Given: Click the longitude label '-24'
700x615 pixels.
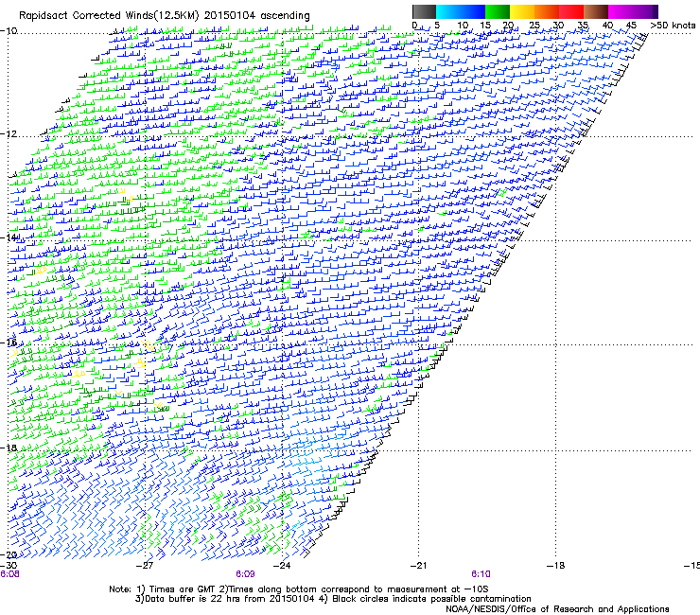Looking at the screenshot, I should [282, 566].
